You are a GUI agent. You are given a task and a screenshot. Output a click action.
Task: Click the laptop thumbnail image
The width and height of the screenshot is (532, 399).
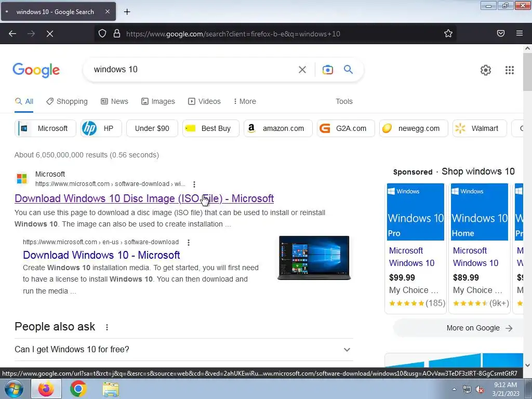tap(314, 258)
